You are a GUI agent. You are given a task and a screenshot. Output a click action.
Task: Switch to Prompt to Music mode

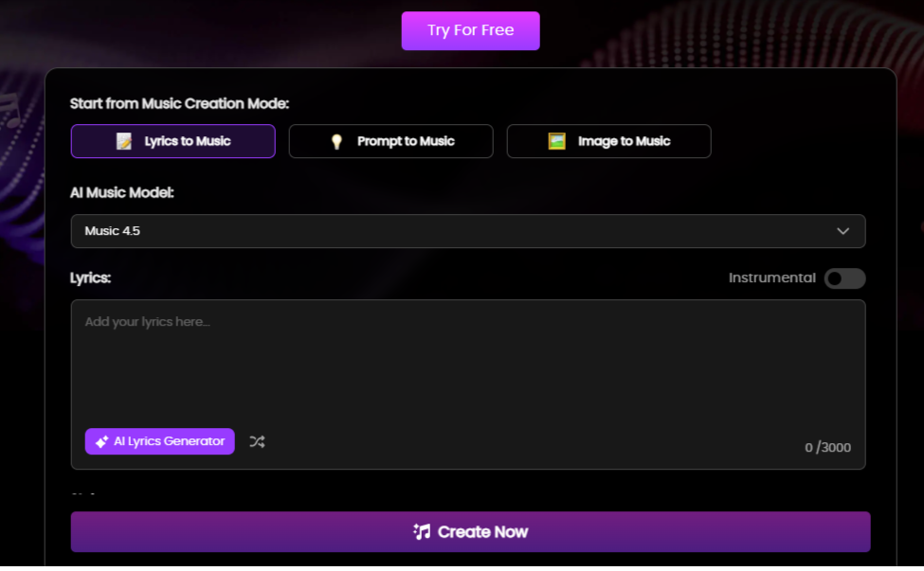pyautogui.click(x=390, y=140)
